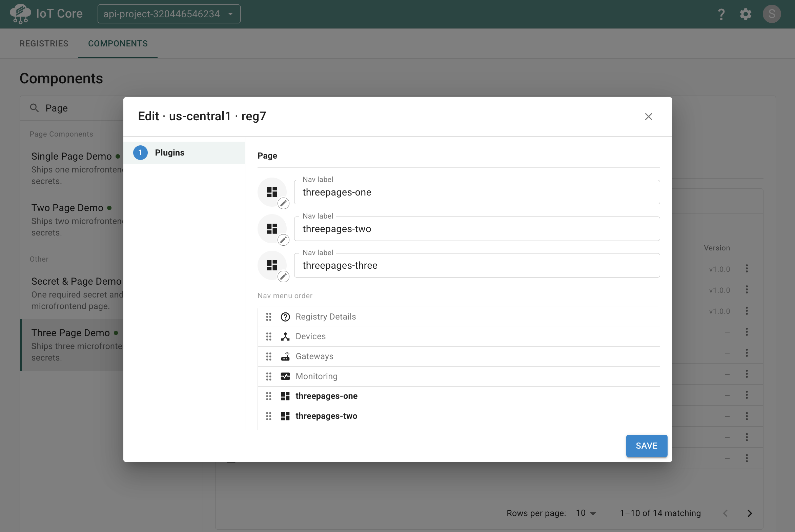Grab drag handle of Devices row

pyautogui.click(x=269, y=336)
